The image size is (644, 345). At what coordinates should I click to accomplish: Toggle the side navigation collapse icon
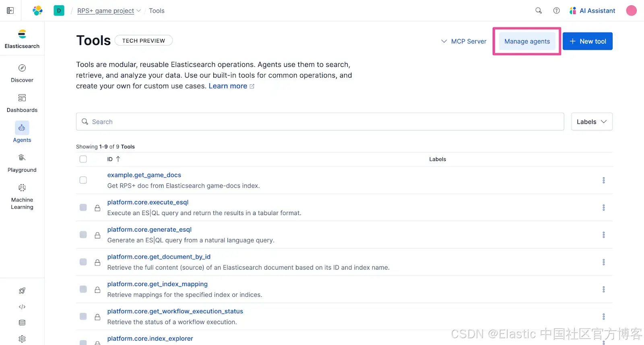pyautogui.click(x=10, y=10)
